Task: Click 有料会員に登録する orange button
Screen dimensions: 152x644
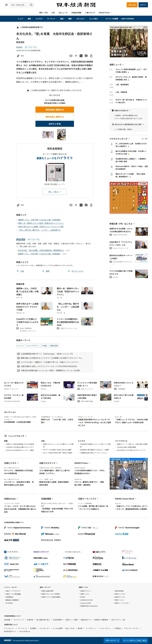Action: coord(55,110)
